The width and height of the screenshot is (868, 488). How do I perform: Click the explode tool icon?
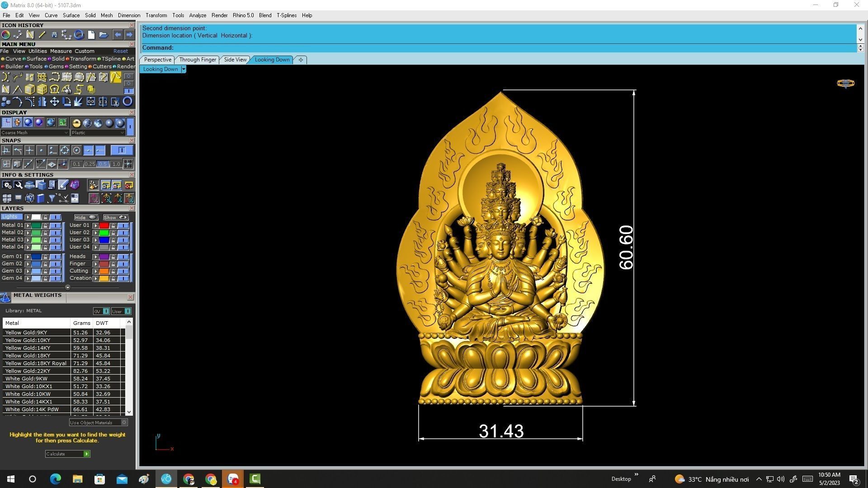79,102
